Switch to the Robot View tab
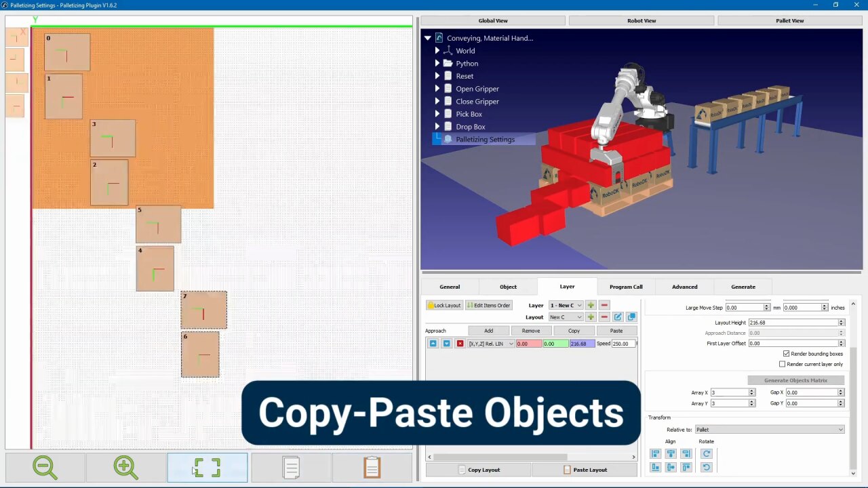This screenshot has height=488, width=868. [x=641, y=20]
